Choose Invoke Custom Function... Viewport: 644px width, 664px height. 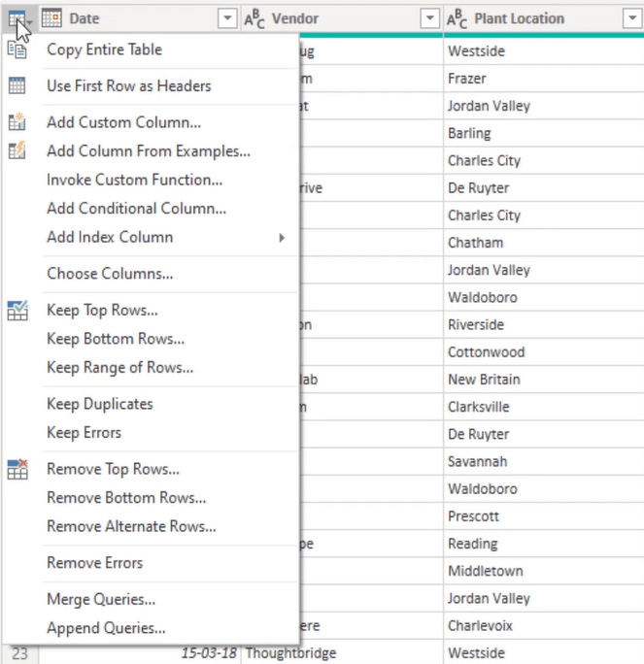coord(151,180)
